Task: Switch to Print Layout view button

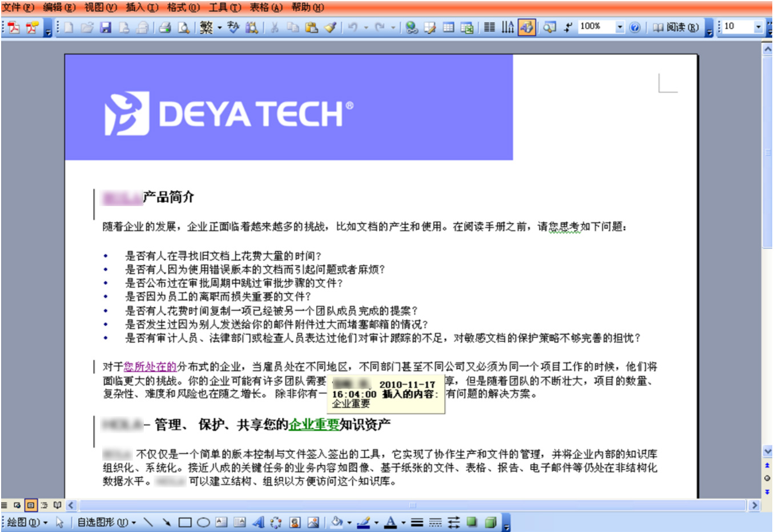Action: pyautogui.click(x=31, y=505)
